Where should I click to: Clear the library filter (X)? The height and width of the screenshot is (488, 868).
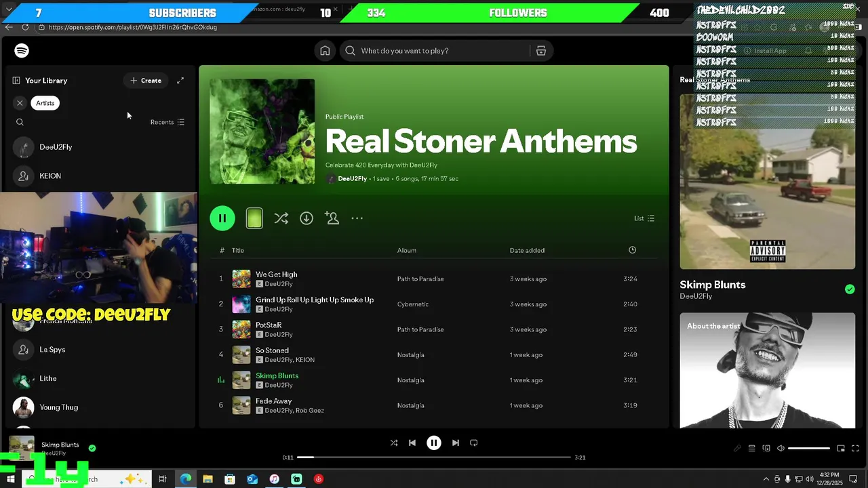pos(20,103)
